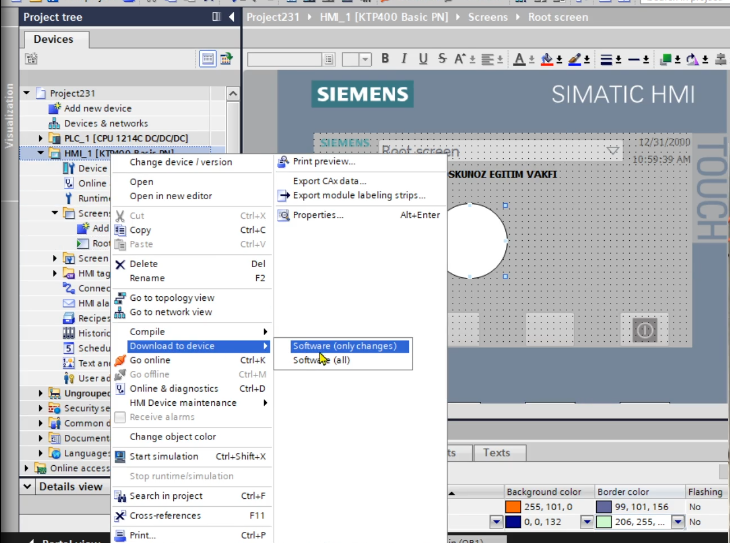The height and width of the screenshot is (543, 730).
Task: Click the Print preview icon
Action: (283, 162)
